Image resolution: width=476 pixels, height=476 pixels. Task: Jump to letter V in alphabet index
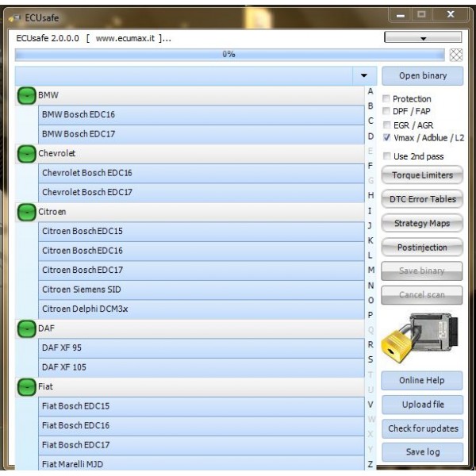pos(370,405)
